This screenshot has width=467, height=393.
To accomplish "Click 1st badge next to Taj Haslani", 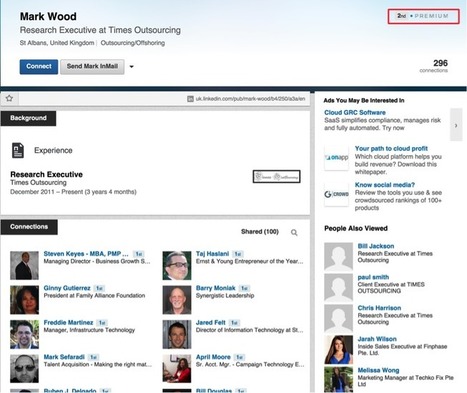I will (x=238, y=254).
